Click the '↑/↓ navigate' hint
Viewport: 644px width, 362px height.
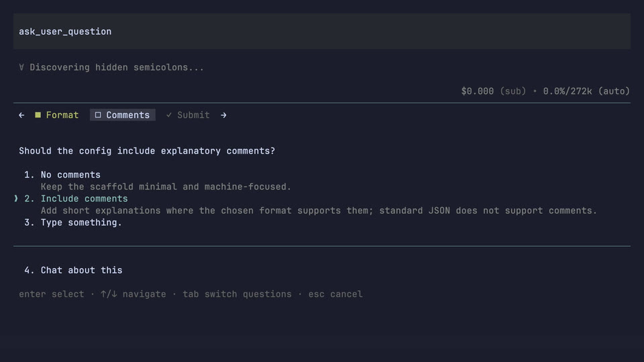tap(133, 294)
